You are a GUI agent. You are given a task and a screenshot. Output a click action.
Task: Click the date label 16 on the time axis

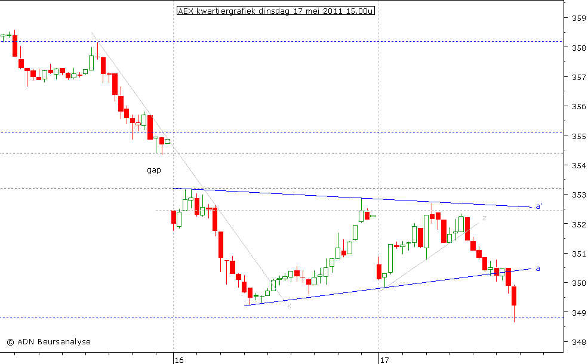[179, 360]
